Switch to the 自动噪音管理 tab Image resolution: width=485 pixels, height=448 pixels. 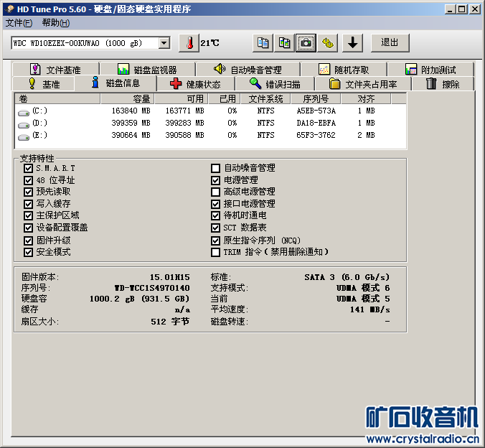click(248, 70)
